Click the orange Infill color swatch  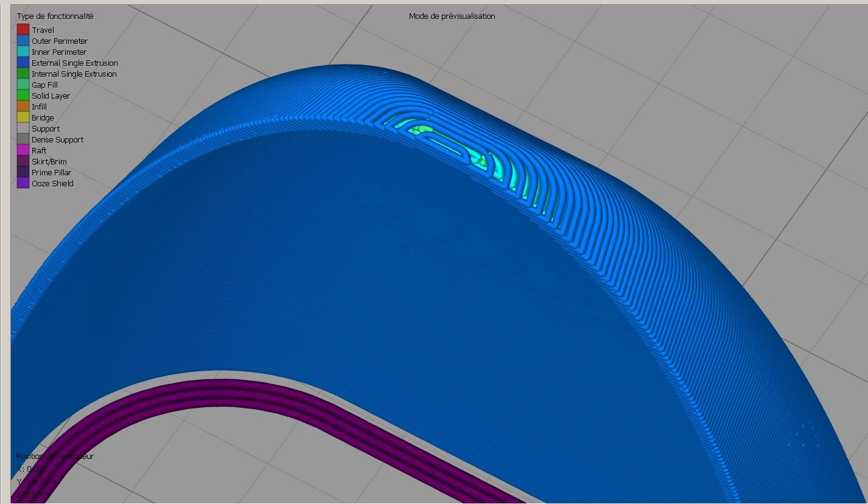click(23, 106)
